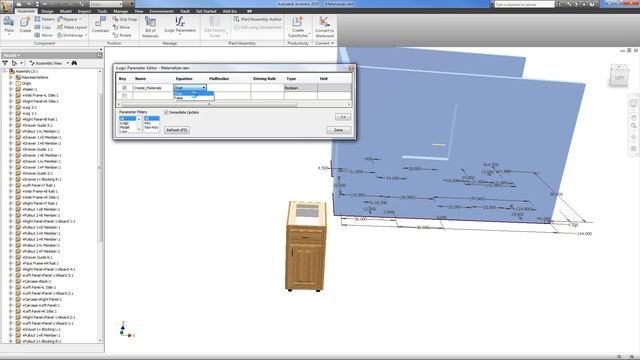Screen dimensions: 640x360
Task: Choose Make Layout in the ribbon
Action: point(72,27)
